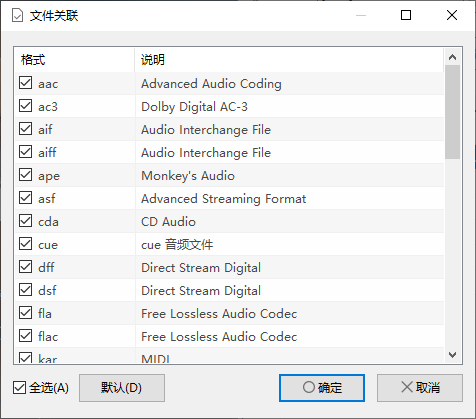Viewport: 476px width, 419px height.
Task: Select the Advanced Streaming Format row
Action: click(229, 199)
